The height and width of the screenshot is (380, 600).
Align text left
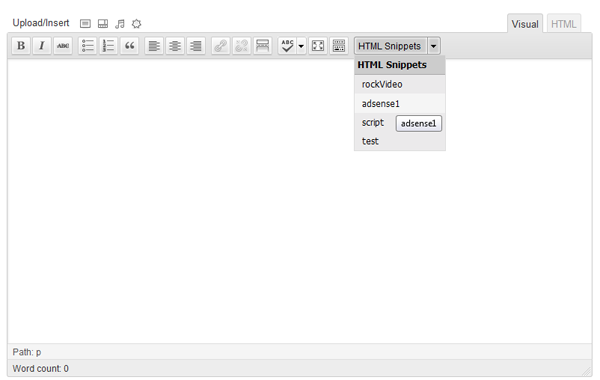[x=154, y=46]
